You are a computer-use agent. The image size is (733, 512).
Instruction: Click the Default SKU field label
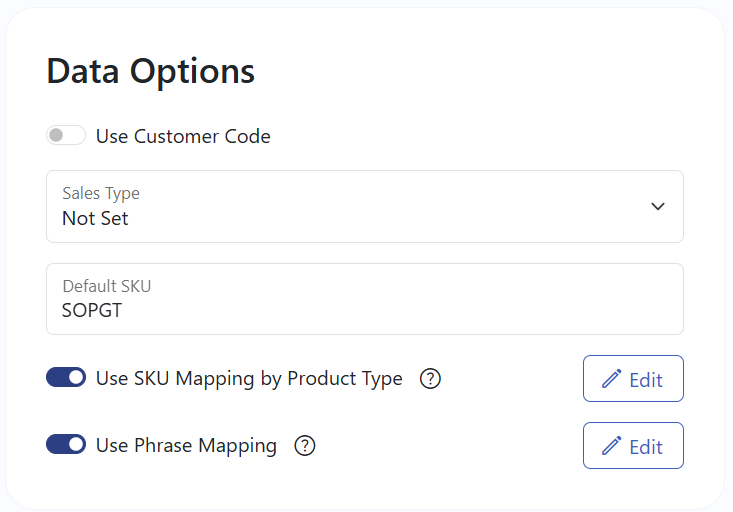click(107, 286)
